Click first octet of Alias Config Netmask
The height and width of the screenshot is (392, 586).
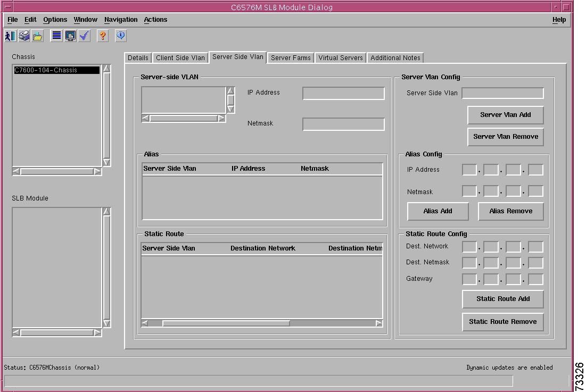469,191
